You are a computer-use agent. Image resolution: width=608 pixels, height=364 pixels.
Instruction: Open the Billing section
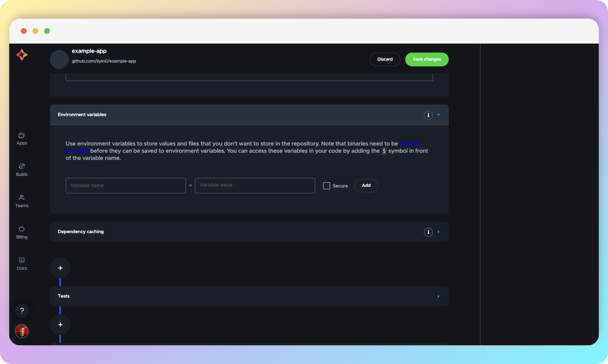tap(21, 232)
